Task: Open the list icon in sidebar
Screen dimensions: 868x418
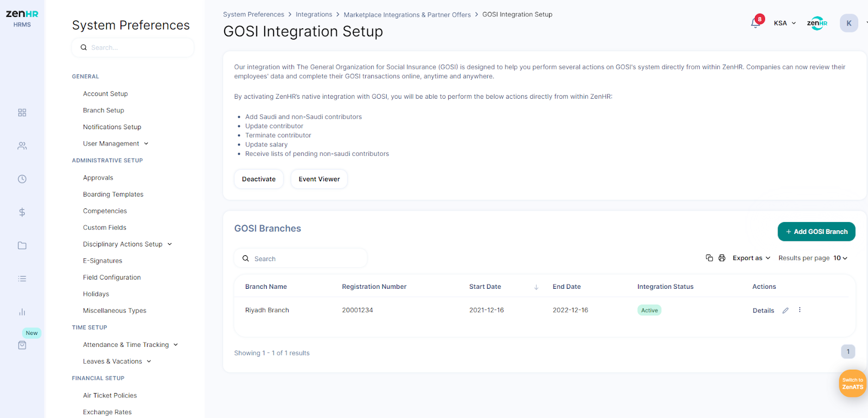Action: pos(22,278)
